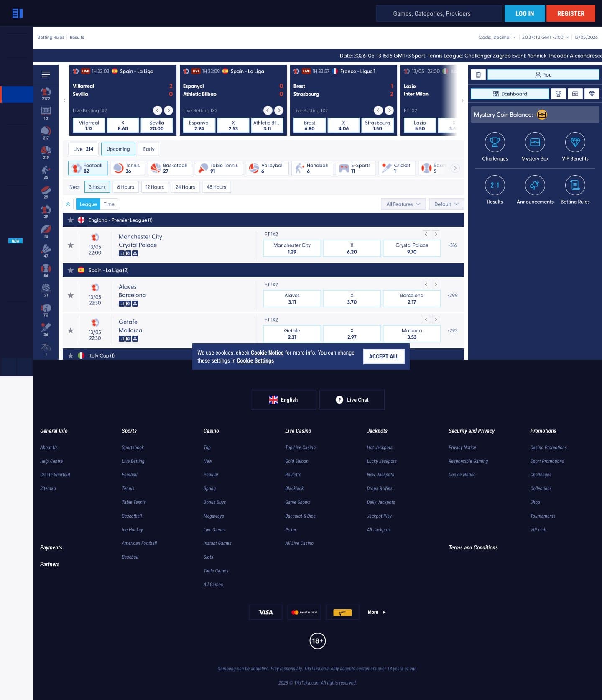This screenshot has width=602, height=700.
Task: Open statistics icon for Manchester City match
Action: [x=122, y=253]
